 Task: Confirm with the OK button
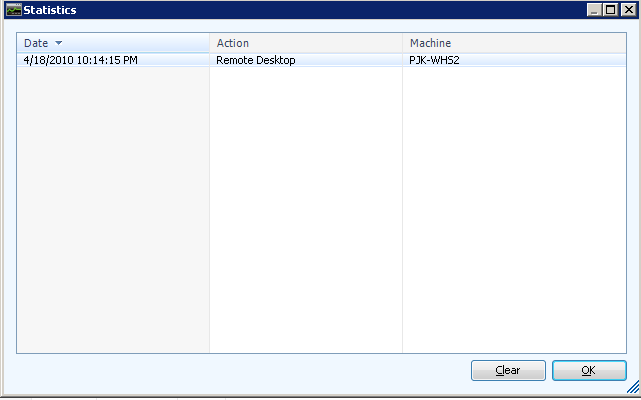tap(589, 370)
